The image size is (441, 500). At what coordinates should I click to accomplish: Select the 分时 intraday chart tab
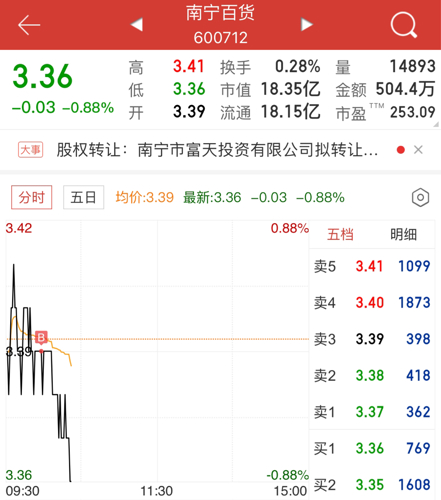click(32, 197)
